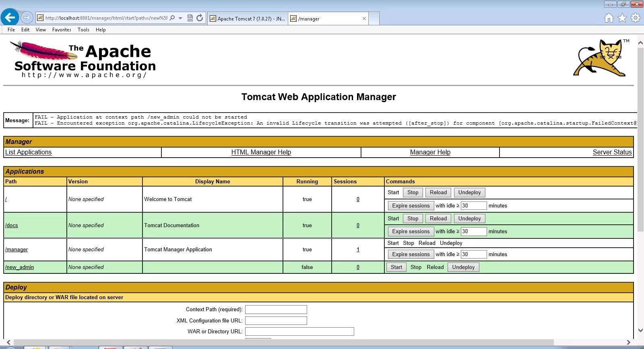Switch to the Apache Tomcat 7 tab
The width and height of the screenshot is (644, 349).
click(x=248, y=18)
